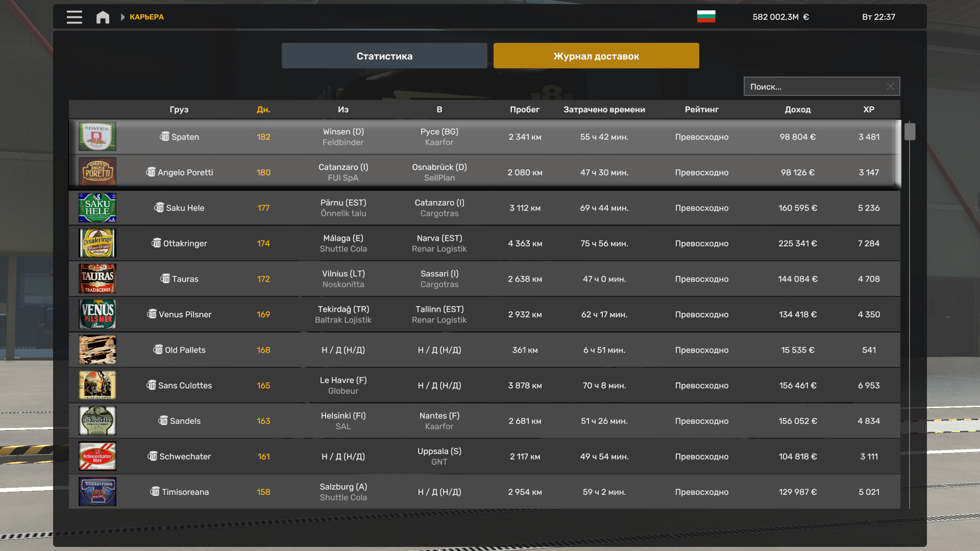Go to home screen icon
This screenshot has height=551, width=980.
103,17
